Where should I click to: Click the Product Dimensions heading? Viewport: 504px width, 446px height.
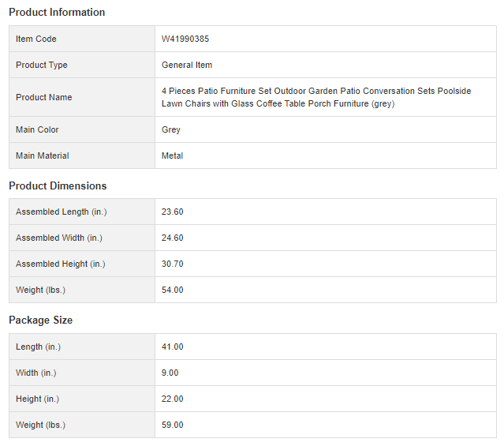[x=58, y=186]
